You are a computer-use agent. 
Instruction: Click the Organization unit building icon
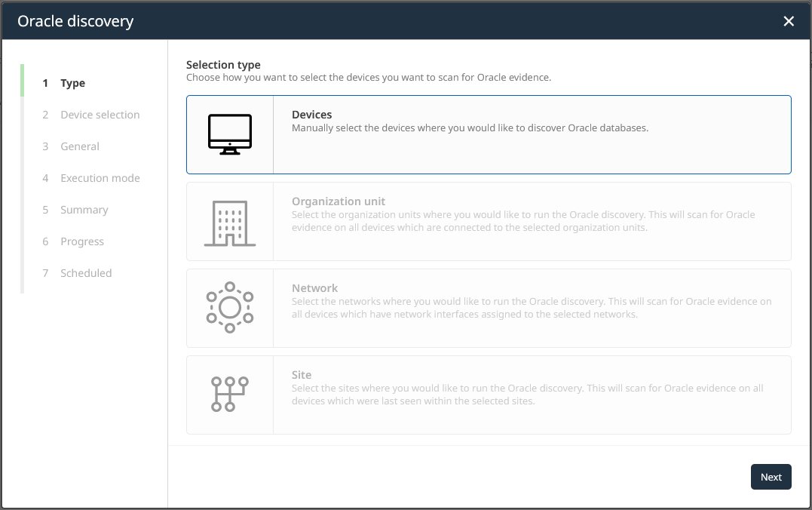(x=230, y=222)
